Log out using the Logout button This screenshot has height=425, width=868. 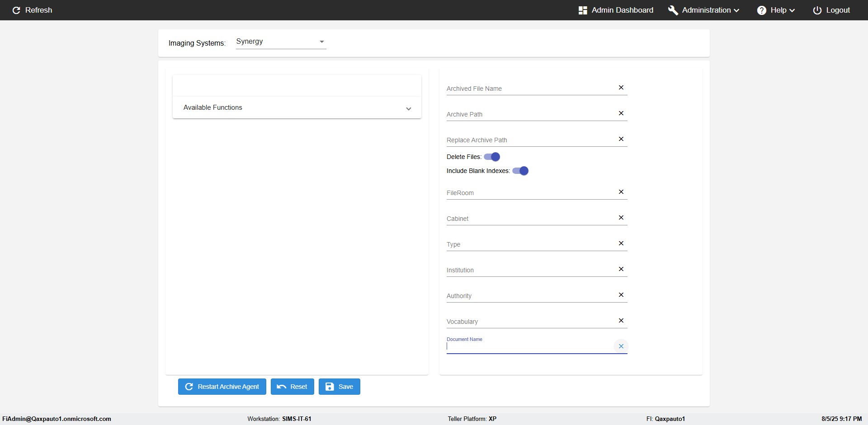pos(831,10)
